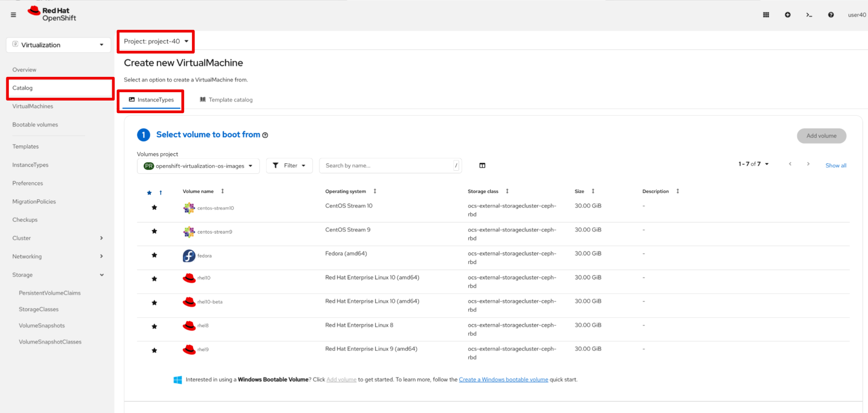Toggle favorite star for centos-stream10 volume
Image resolution: width=868 pixels, height=413 pixels.
click(x=154, y=207)
